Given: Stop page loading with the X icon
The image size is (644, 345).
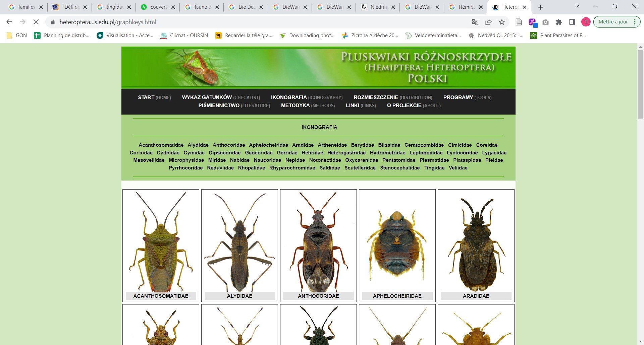Looking at the screenshot, I should (36, 22).
